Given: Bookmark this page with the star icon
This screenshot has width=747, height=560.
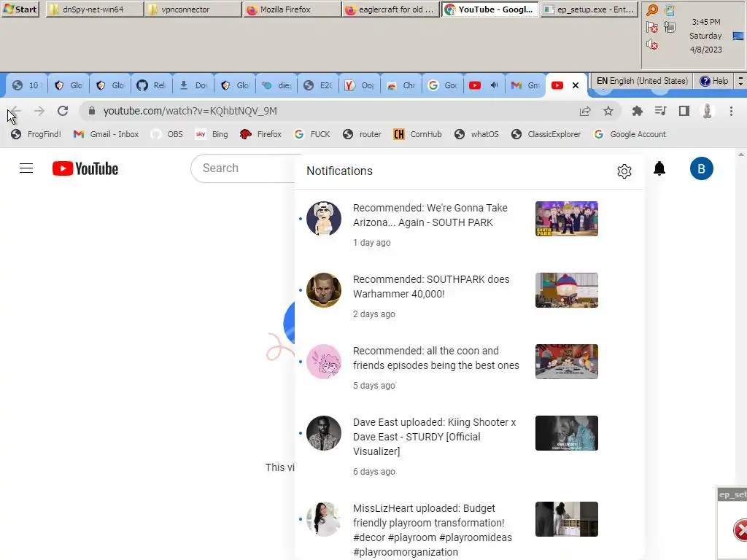Looking at the screenshot, I should [x=608, y=111].
